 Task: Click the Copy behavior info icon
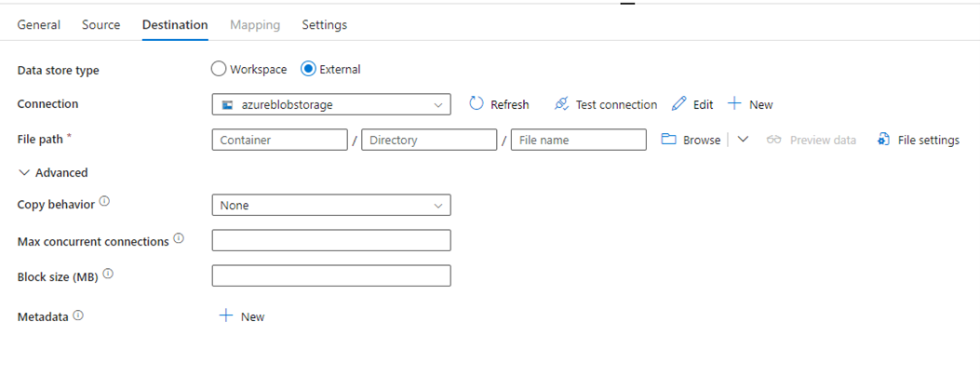click(x=104, y=202)
